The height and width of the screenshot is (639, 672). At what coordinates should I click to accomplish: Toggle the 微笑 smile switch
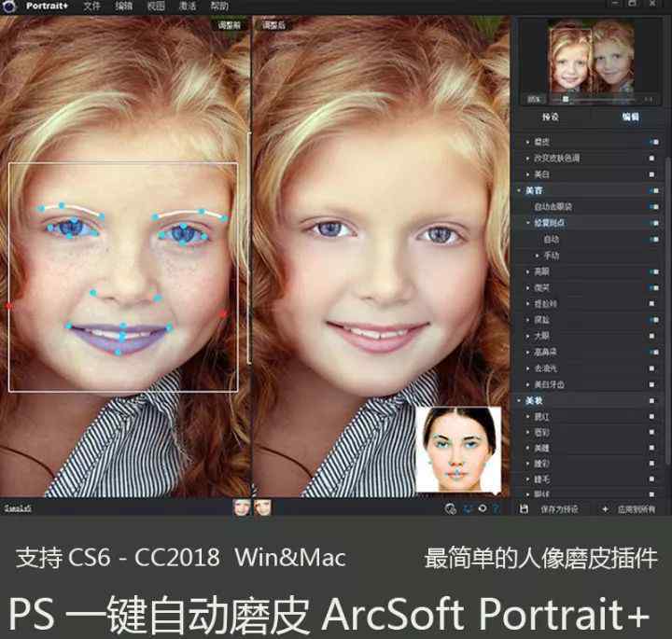pos(653,287)
